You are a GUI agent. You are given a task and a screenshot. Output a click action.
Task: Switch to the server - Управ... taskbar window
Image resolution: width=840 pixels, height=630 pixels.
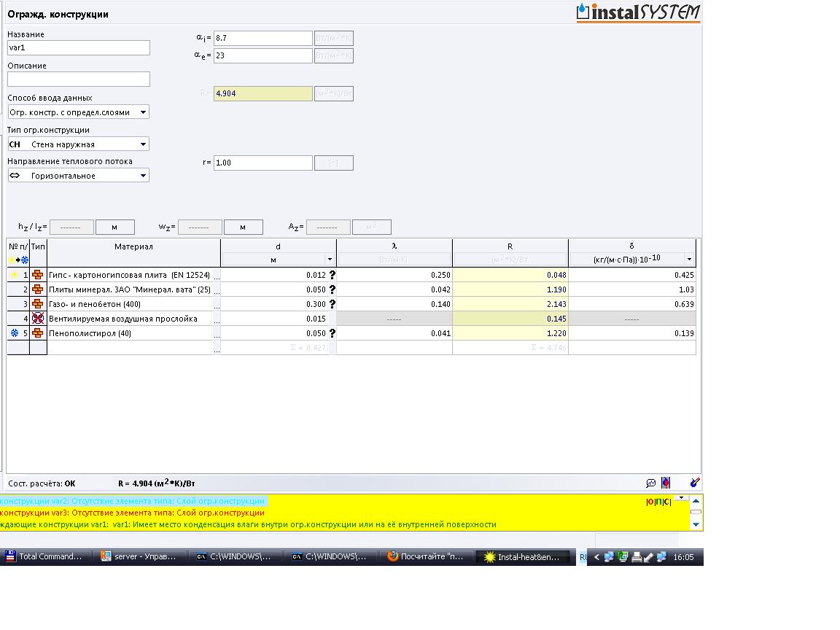pos(141,556)
